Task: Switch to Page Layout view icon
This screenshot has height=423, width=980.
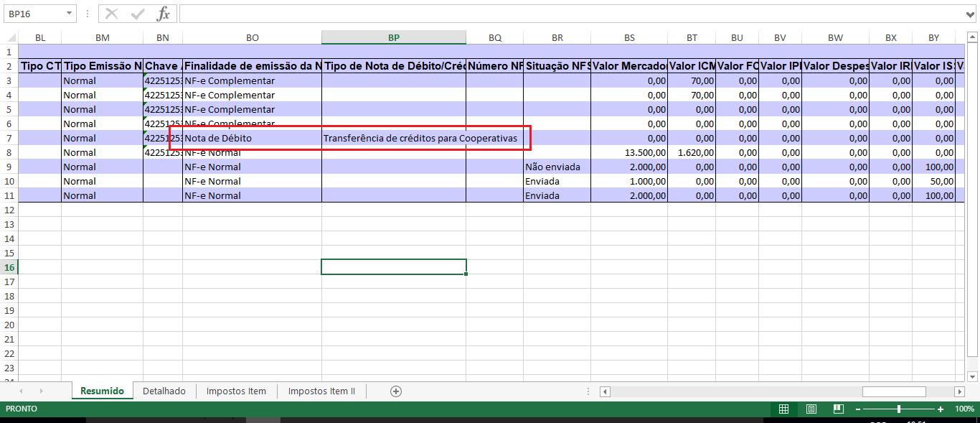Action: 811,409
